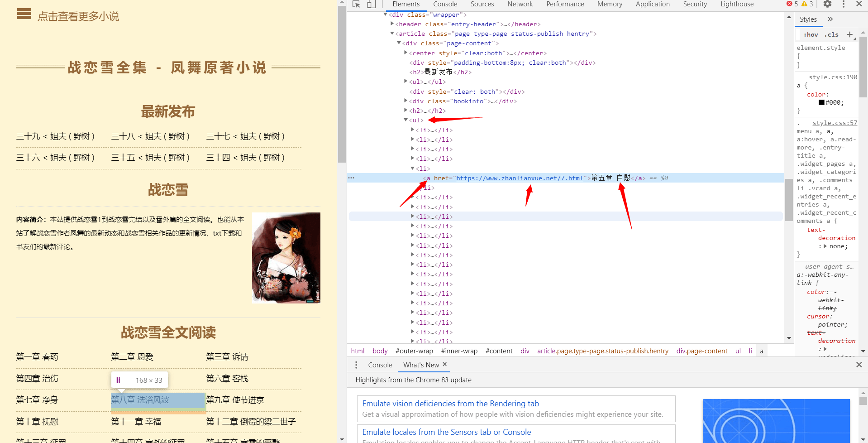Open DevTools three-dot customize menu
The height and width of the screenshot is (443, 868).
click(x=844, y=4)
